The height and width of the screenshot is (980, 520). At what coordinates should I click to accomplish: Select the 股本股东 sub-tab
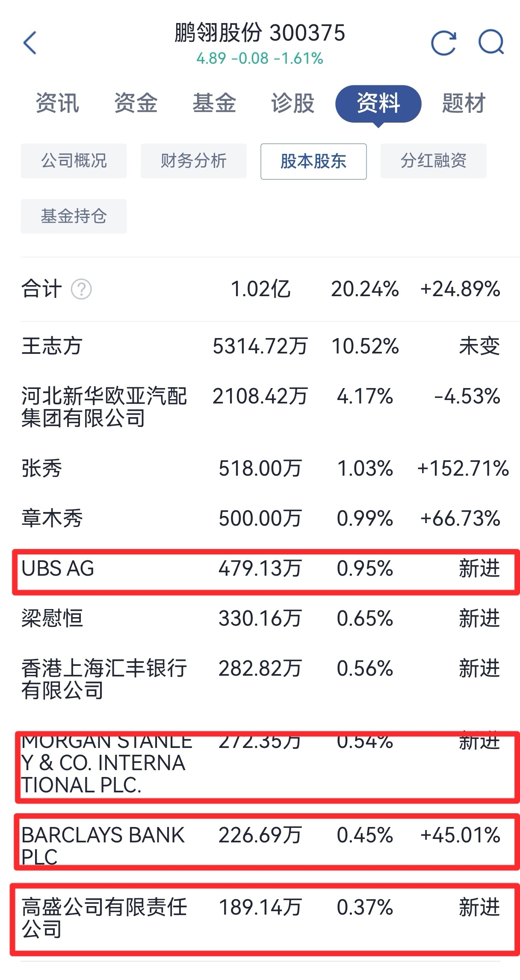click(313, 161)
